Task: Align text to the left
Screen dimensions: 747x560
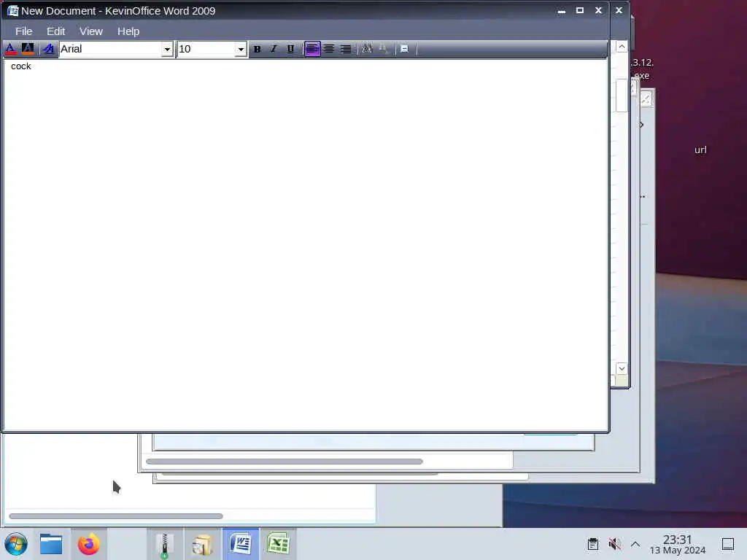Action: [312, 49]
